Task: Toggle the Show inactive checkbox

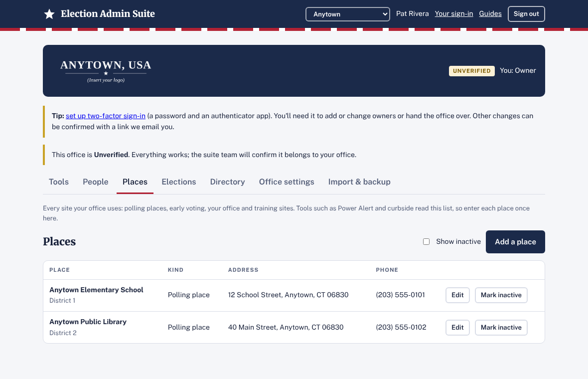Action: [427, 242]
